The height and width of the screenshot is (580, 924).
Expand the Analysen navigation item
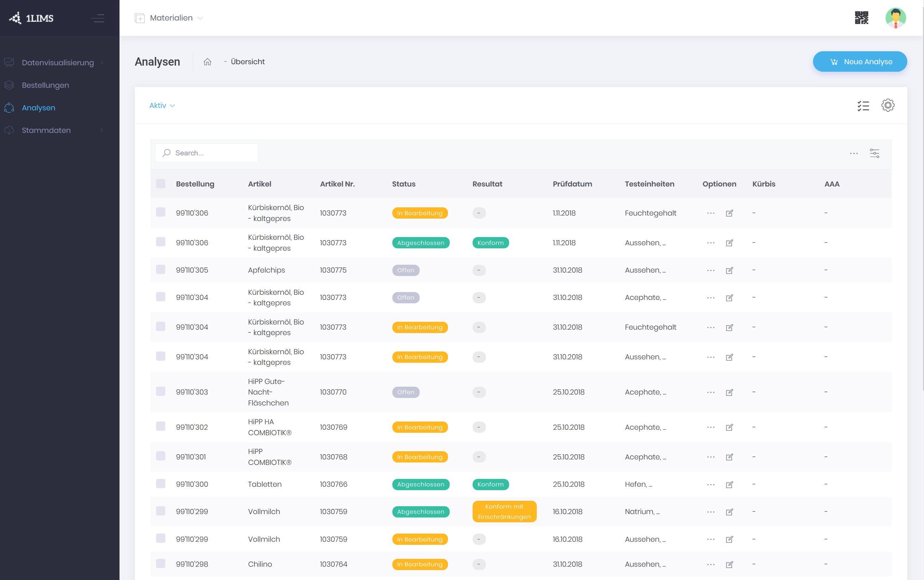38,107
